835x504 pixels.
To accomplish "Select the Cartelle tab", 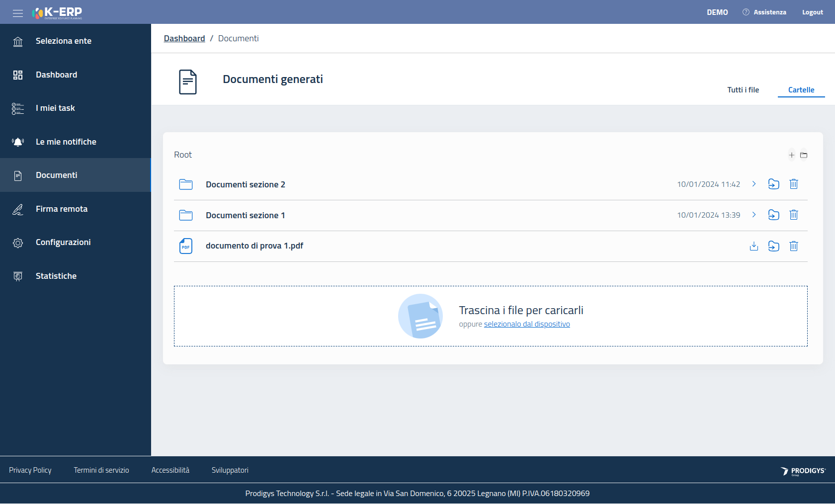I will pyautogui.click(x=801, y=90).
